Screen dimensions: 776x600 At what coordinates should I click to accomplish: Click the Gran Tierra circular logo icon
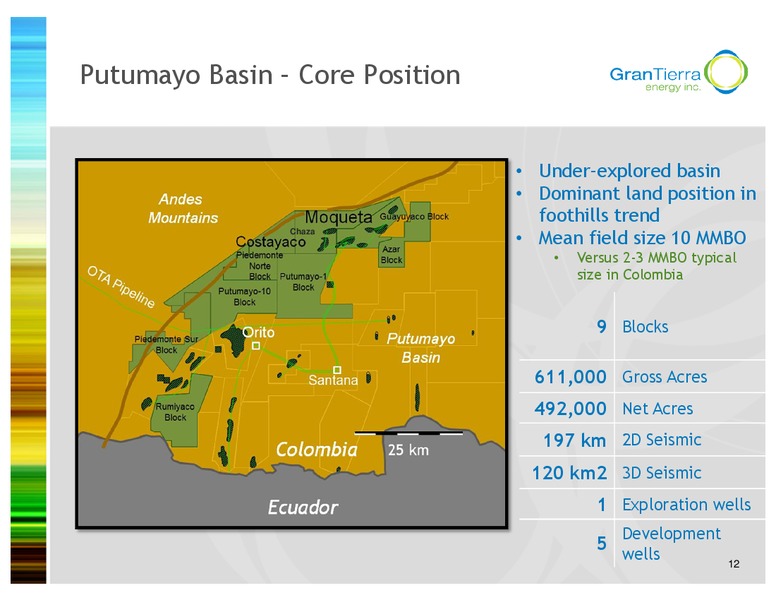[726, 72]
